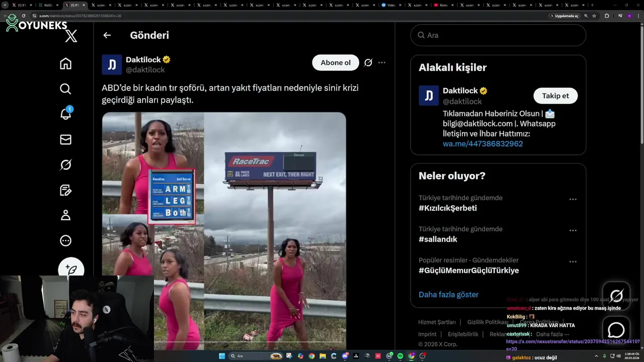The width and height of the screenshot is (644, 362).
Task: Go to the X Home feed icon
Action: (65, 64)
